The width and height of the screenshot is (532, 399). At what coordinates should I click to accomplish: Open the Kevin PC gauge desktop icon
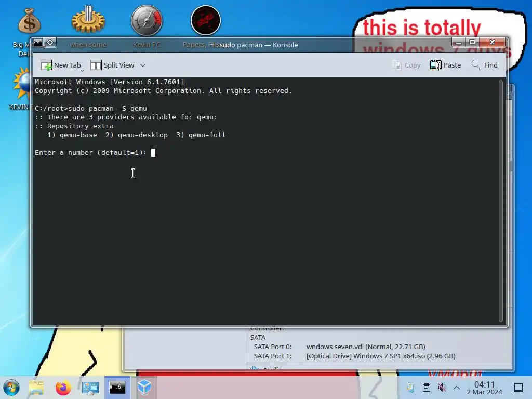tap(147, 20)
